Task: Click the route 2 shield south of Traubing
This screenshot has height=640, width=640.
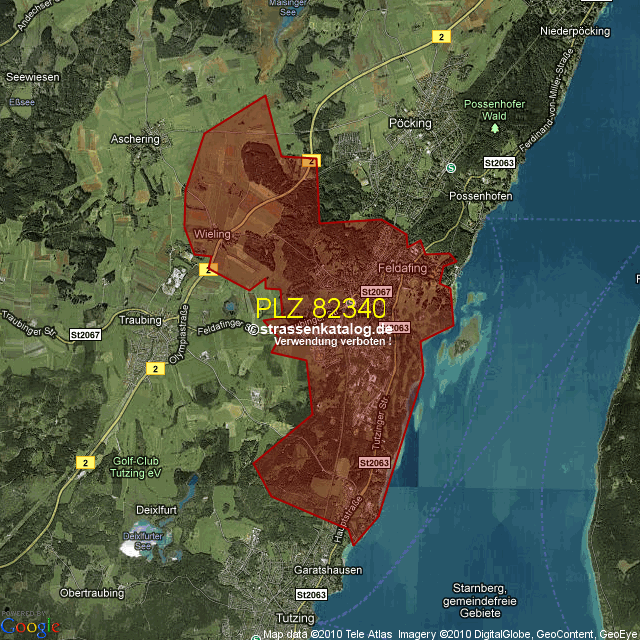Action: (154, 368)
